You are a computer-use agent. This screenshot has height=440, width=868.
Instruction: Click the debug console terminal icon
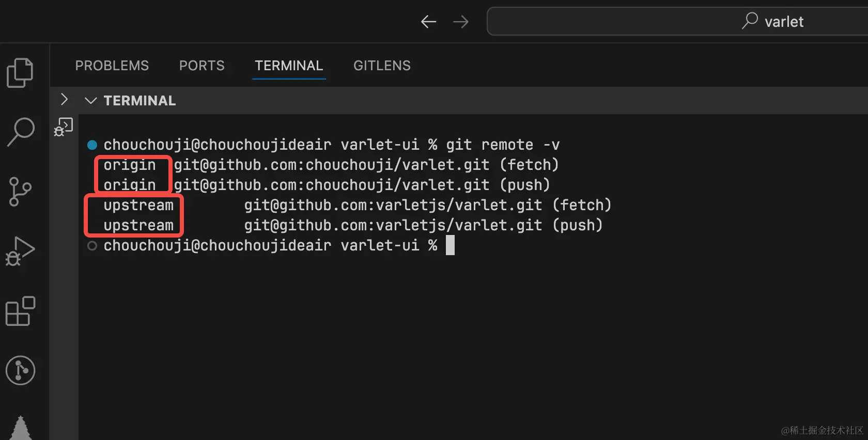pos(64,127)
